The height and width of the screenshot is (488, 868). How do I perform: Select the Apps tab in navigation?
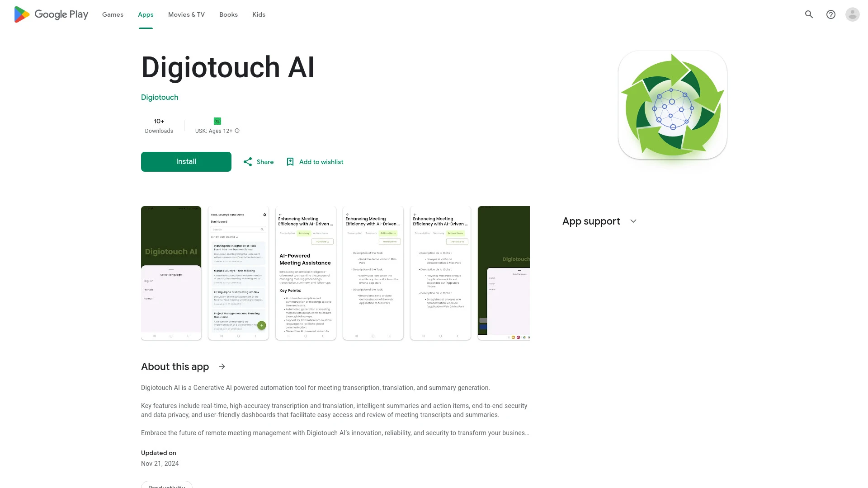click(146, 14)
